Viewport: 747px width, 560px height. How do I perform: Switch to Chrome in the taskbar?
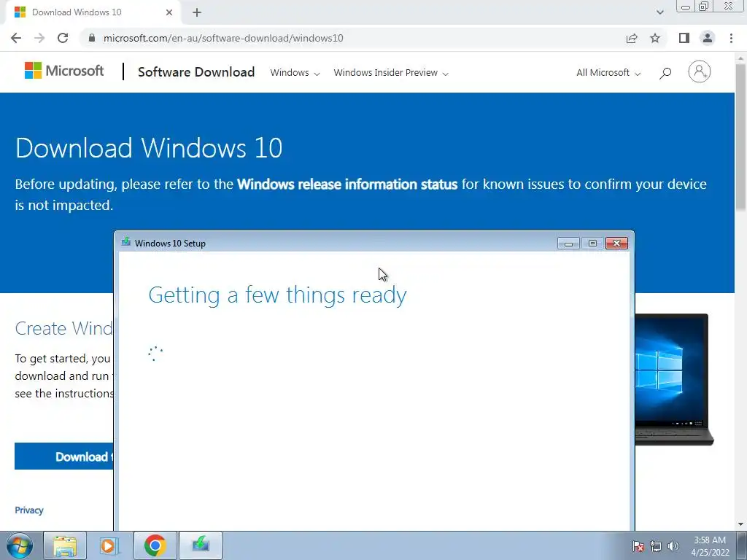tap(155, 545)
